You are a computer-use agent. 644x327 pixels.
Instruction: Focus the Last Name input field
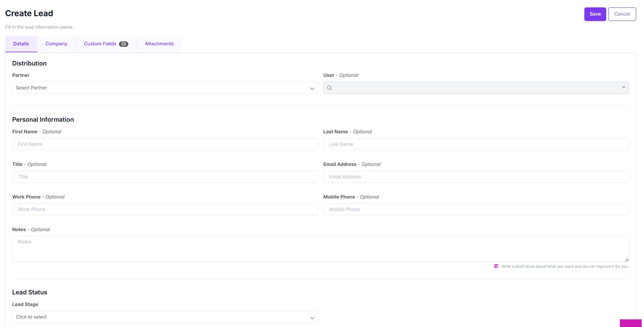(x=476, y=144)
